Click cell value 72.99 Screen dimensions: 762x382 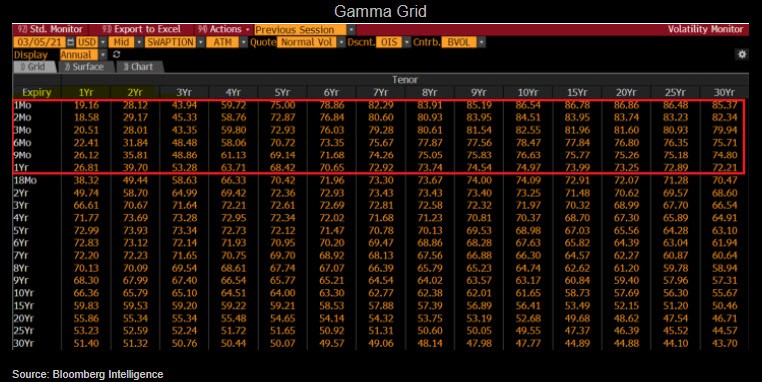point(87,230)
